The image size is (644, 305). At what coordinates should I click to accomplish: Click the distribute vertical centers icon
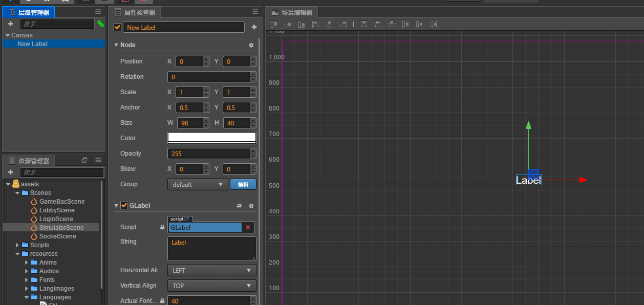point(378,24)
